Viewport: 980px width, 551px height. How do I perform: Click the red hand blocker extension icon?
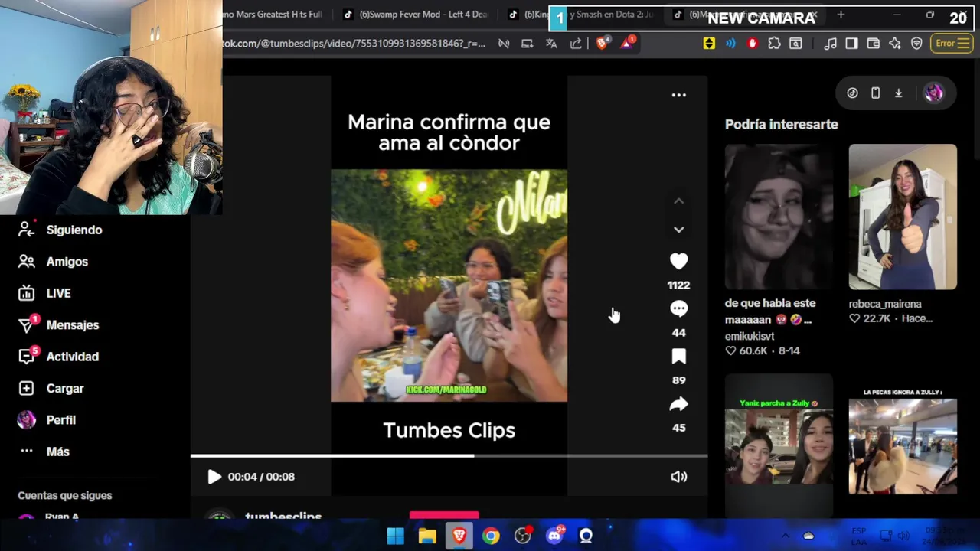point(752,44)
